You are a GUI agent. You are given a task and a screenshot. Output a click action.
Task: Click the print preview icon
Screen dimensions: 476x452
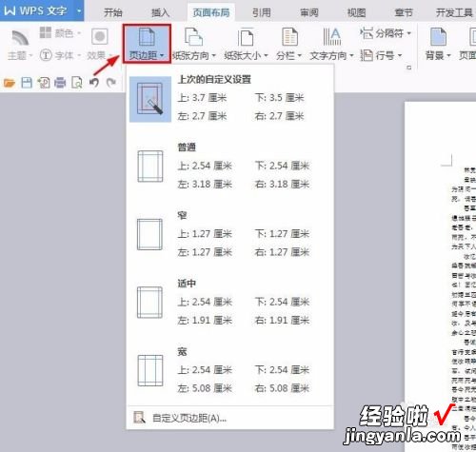pos(77,83)
